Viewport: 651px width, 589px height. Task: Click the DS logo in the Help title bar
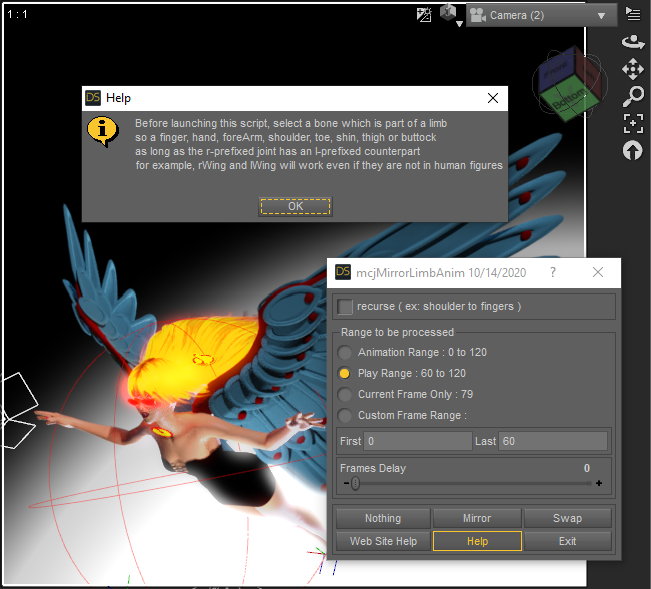pyautogui.click(x=93, y=98)
